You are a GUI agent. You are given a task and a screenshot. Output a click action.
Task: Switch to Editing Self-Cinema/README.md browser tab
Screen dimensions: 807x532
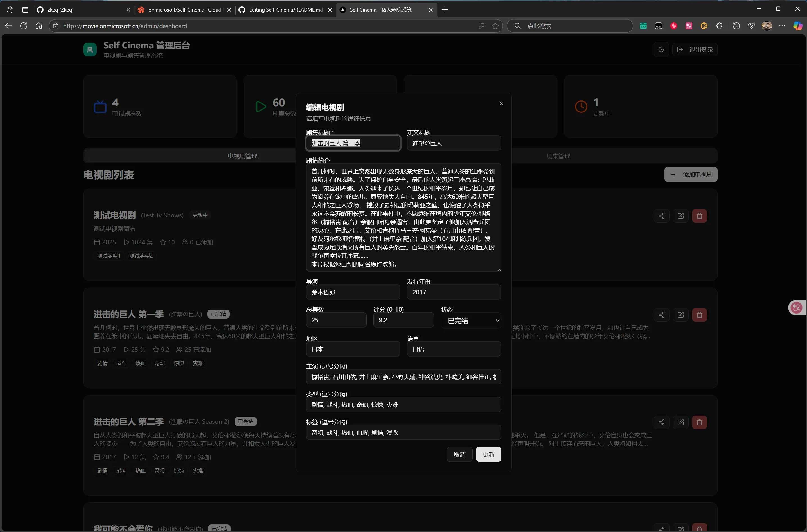[x=285, y=10]
